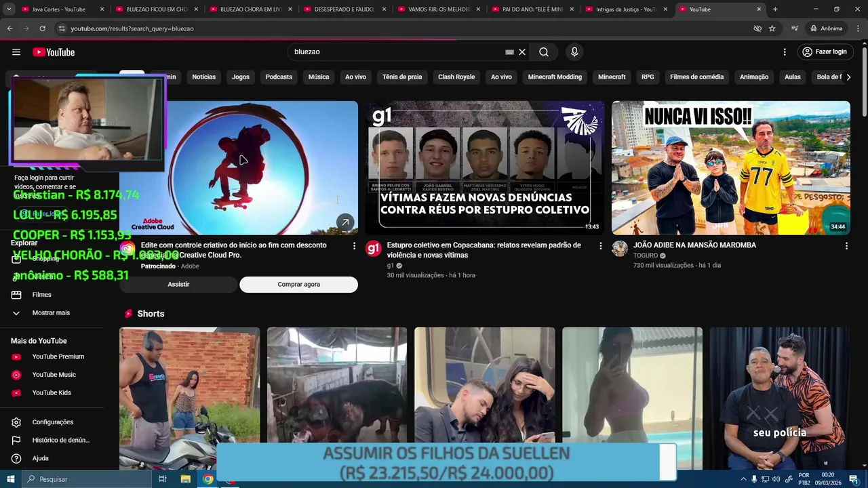The width and height of the screenshot is (868, 488).
Task: Click the Assistir button
Action: point(178,285)
